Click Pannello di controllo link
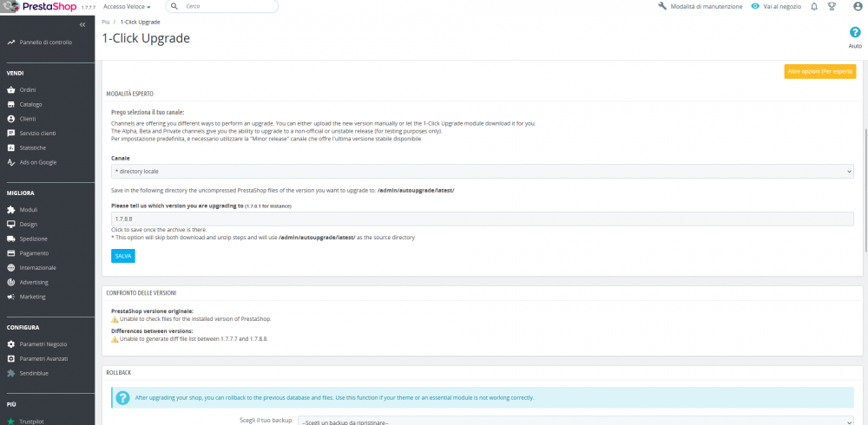 pos(45,42)
